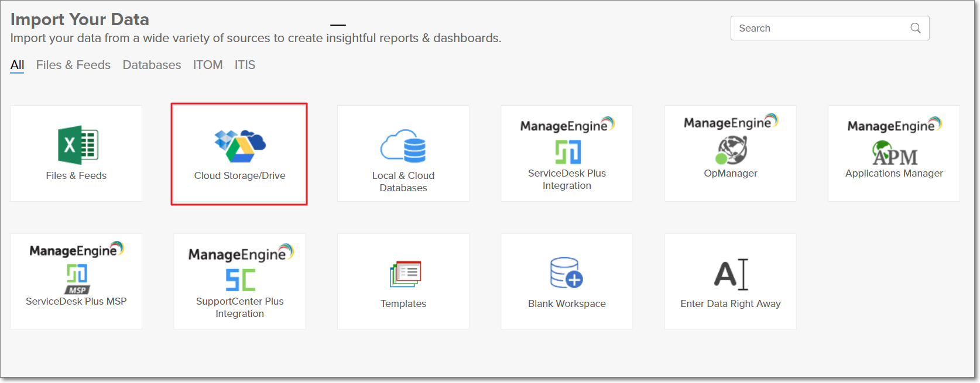The height and width of the screenshot is (383, 980).
Task: Select the Cloud Storage/Drive icon
Action: (240, 146)
